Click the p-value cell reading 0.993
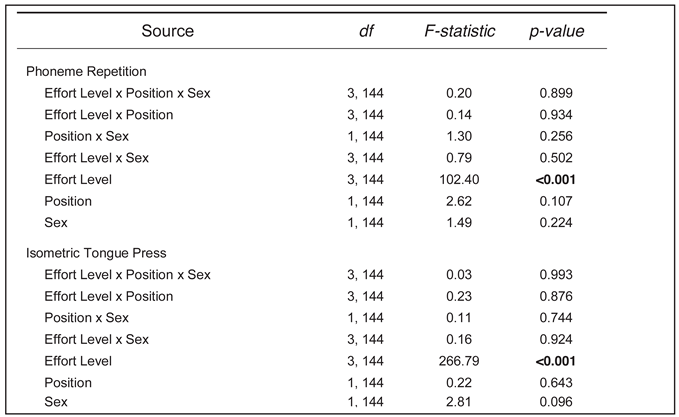Image resolution: width=679 pixels, height=417 pixels. click(557, 275)
